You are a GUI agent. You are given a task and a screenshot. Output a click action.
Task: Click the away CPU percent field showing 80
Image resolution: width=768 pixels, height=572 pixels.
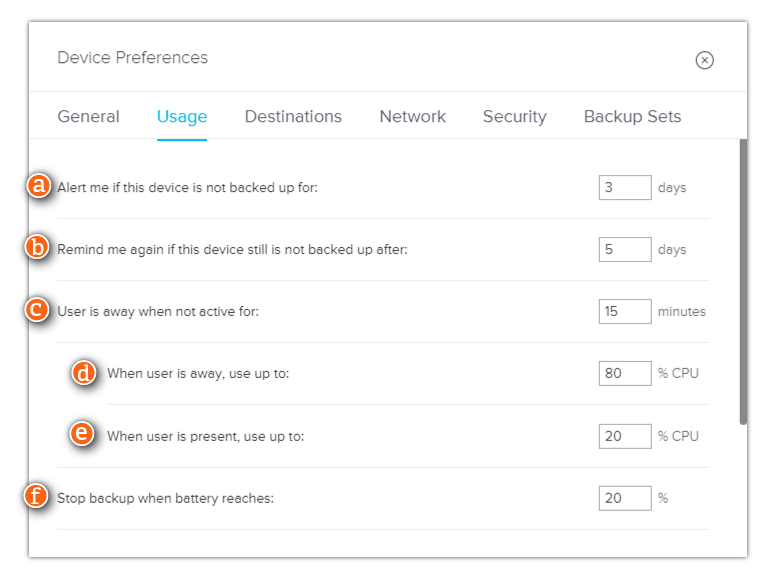625,373
